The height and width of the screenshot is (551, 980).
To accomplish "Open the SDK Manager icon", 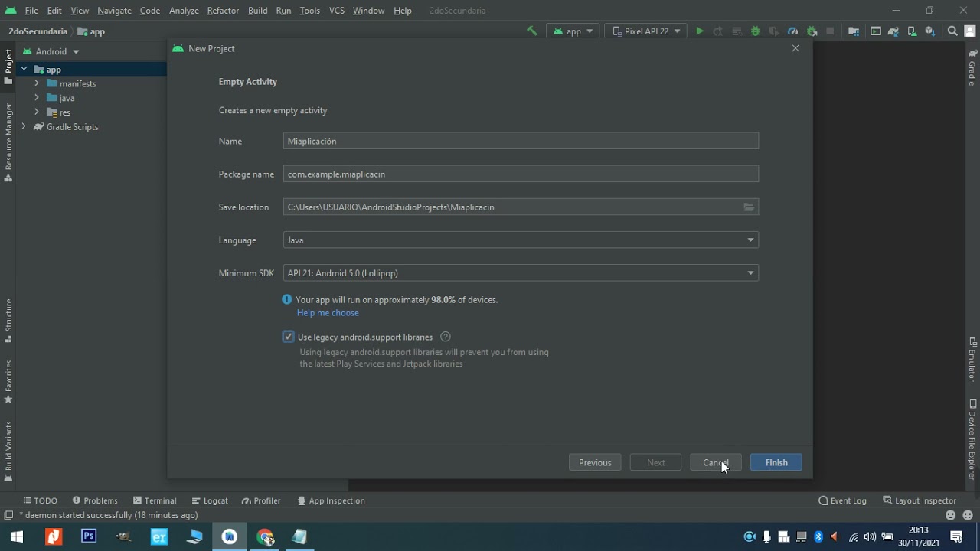I will point(930,31).
